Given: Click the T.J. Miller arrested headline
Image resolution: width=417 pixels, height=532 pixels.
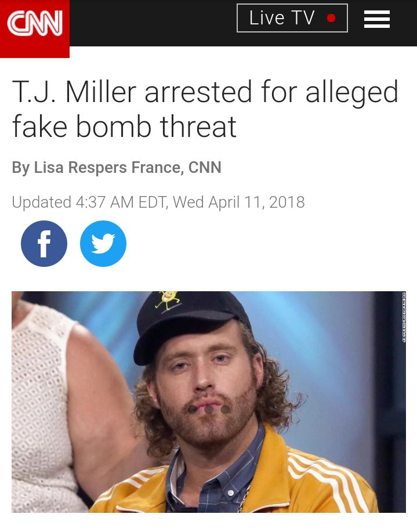Looking at the screenshot, I should tap(205, 108).
